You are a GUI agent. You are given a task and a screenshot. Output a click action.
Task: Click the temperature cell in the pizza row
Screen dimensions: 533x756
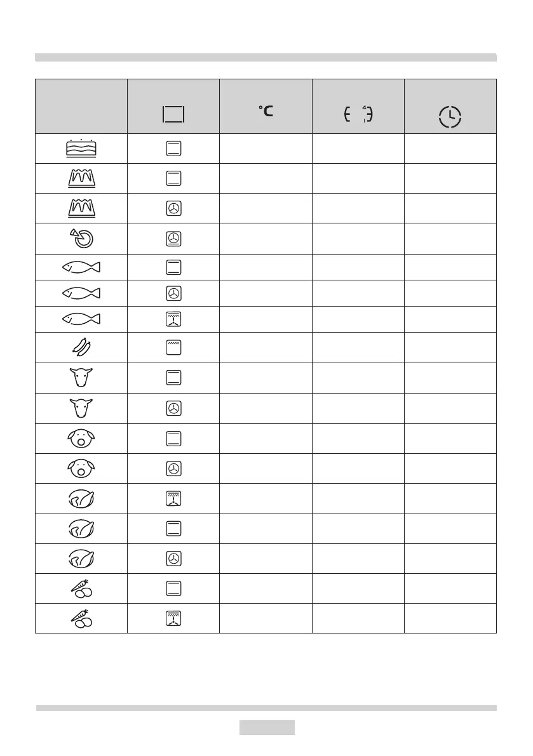266,239
